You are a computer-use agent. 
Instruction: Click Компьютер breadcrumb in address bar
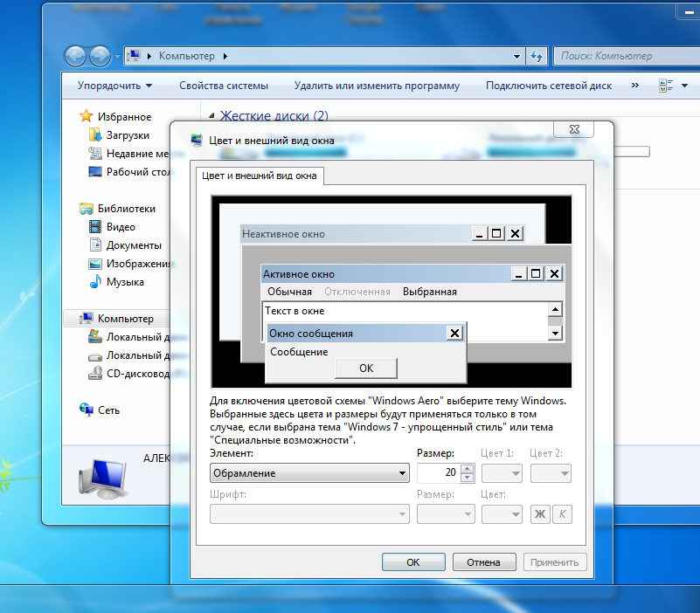coord(187,56)
